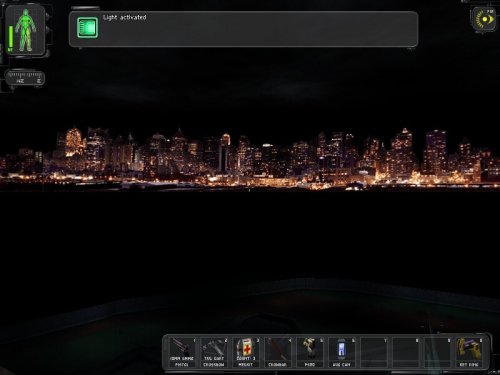Select the prod in belt slot 5
This screenshot has height=375, width=500.
click(310, 352)
